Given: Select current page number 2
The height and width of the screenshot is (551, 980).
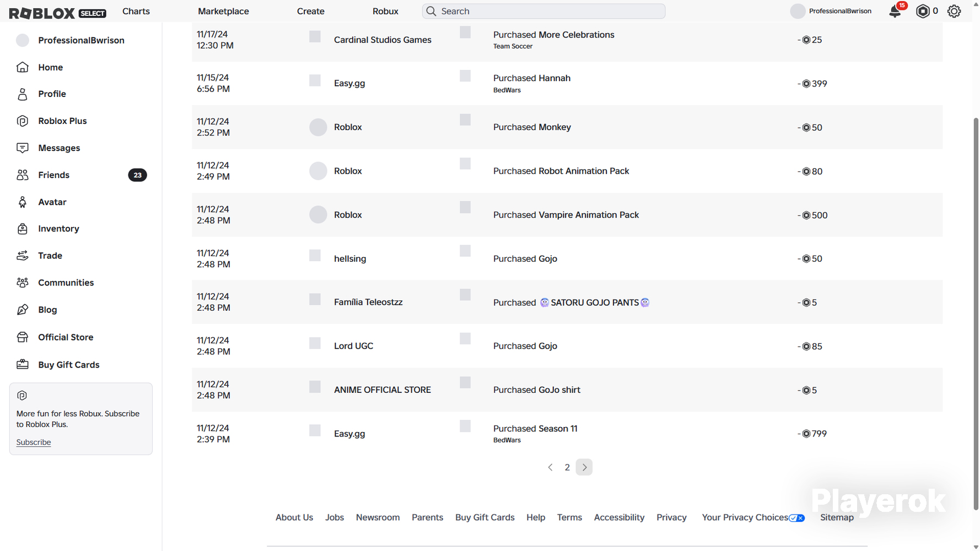Looking at the screenshot, I should tap(567, 467).
